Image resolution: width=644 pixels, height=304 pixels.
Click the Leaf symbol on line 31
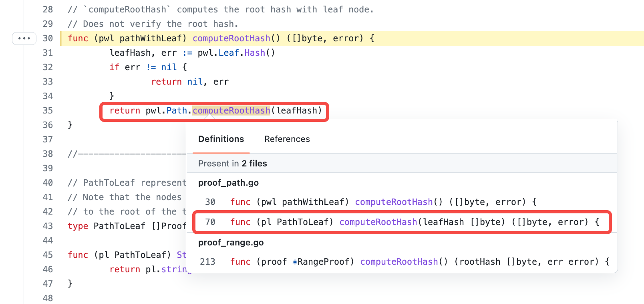click(x=229, y=53)
